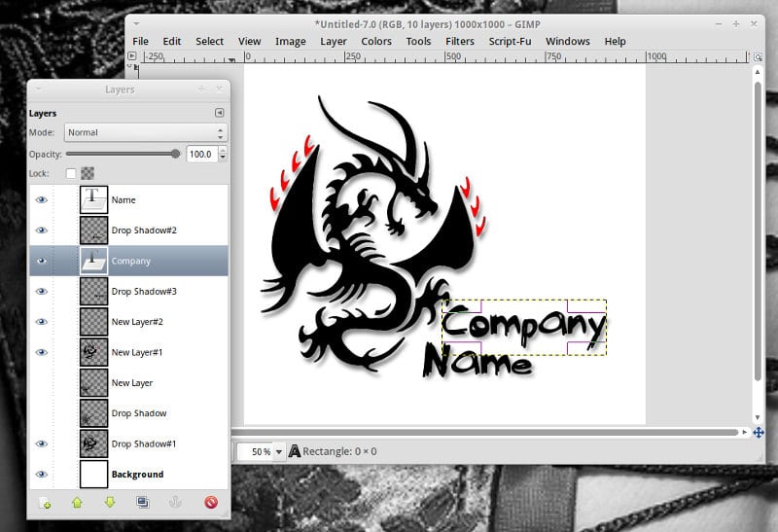778x532 pixels.
Task: Hide the Drop Shadow#2 layer
Action: click(41, 231)
